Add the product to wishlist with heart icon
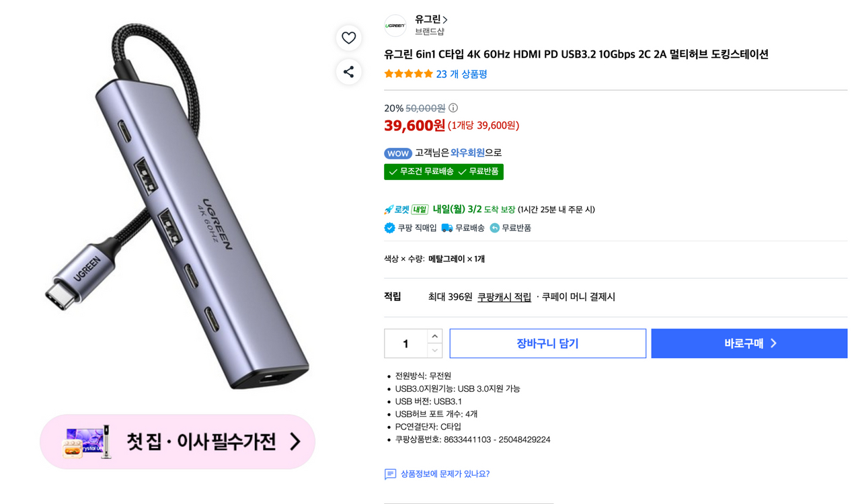The width and height of the screenshot is (856, 504). click(348, 38)
